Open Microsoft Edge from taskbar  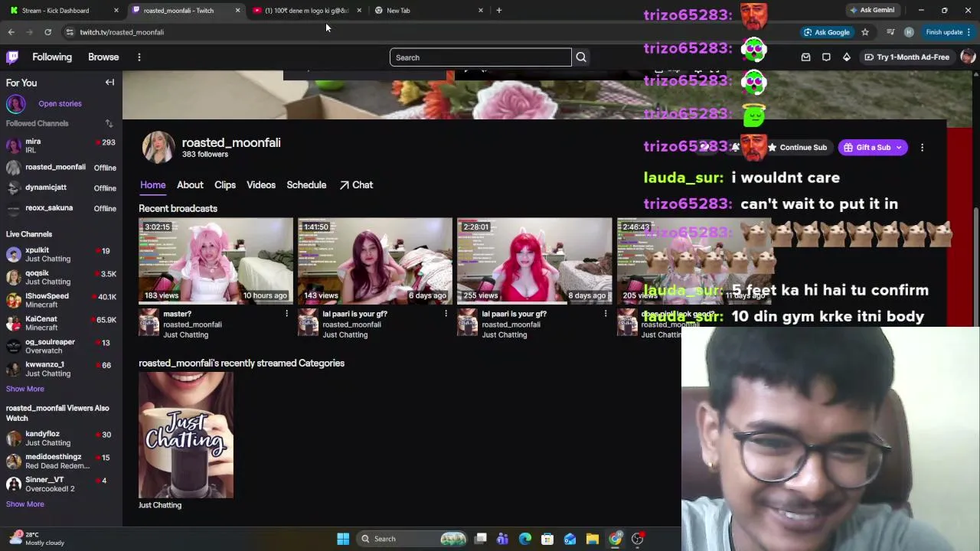pos(525,539)
